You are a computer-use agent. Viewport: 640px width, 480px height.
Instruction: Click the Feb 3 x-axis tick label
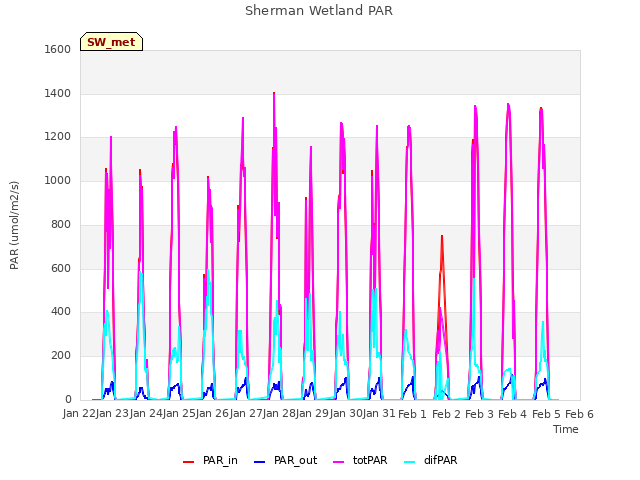pyautogui.click(x=479, y=414)
